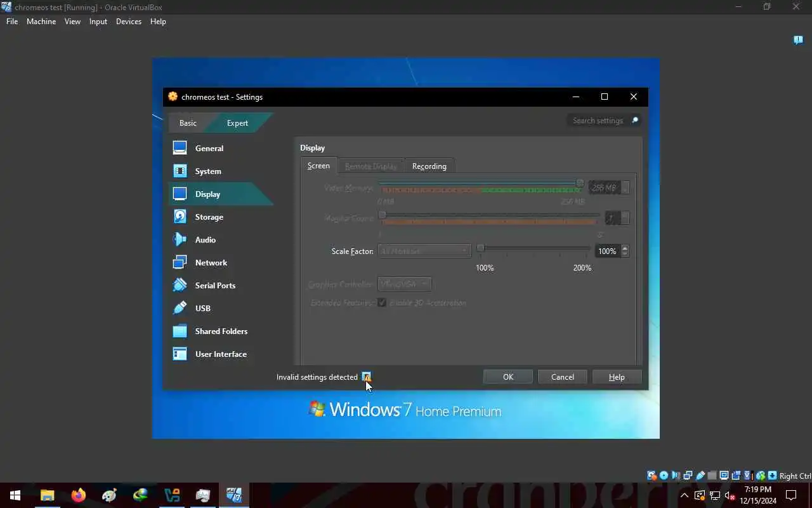Open the Graphics Controller dropdown

[x=405, y=284]
